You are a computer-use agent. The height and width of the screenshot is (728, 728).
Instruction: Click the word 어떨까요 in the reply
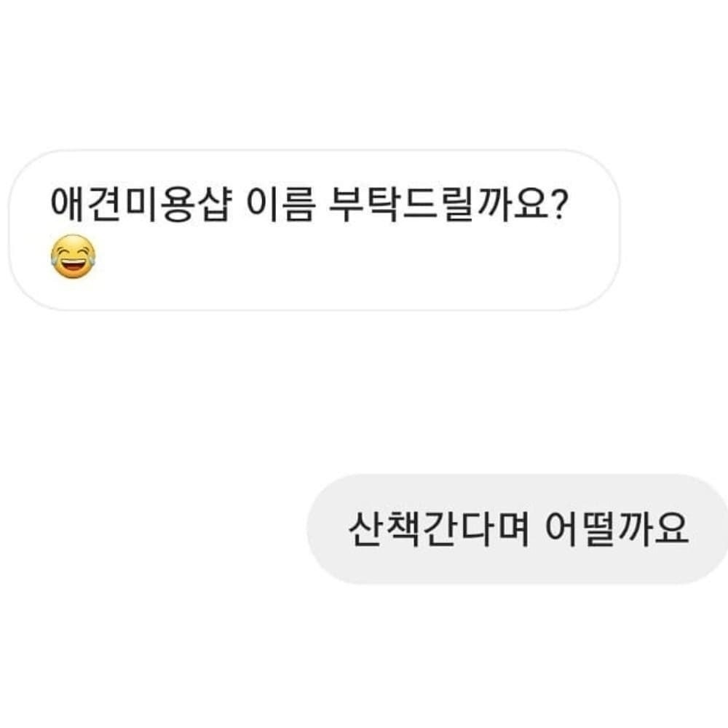(616, 529)
